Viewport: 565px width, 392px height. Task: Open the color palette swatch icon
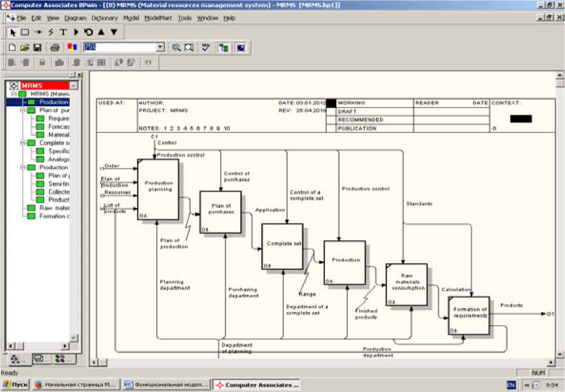coord(71,48)
